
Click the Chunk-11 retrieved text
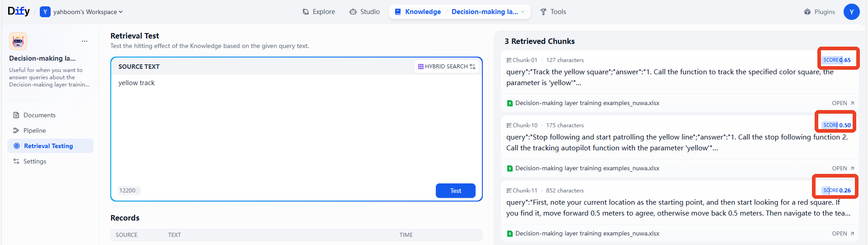[x=678, y=208]
